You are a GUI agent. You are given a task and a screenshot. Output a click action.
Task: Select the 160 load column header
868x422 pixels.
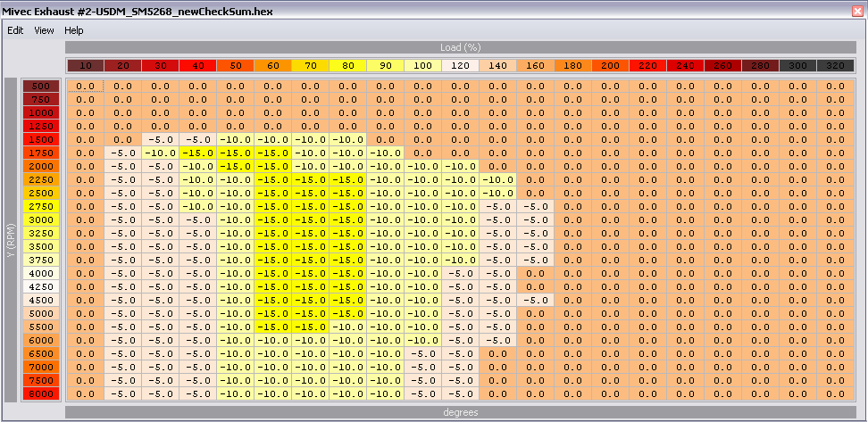pyautogui.click(x=535, y=65)
